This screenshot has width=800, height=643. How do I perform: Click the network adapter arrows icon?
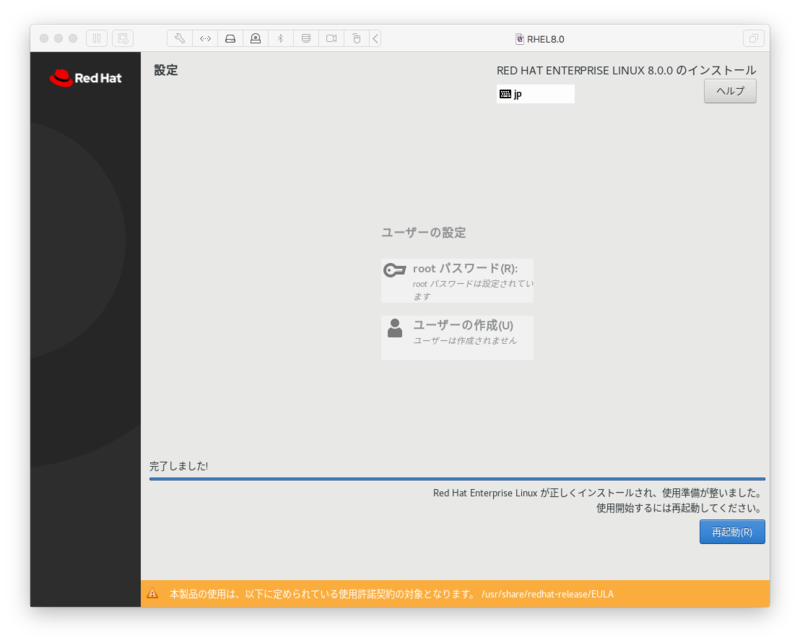coord(205,38)
